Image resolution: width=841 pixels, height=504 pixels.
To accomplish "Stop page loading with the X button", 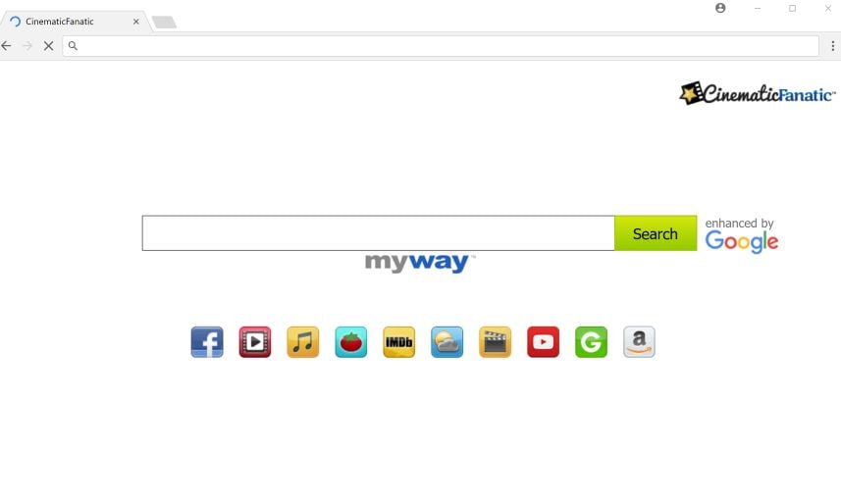I will (48, 46).
